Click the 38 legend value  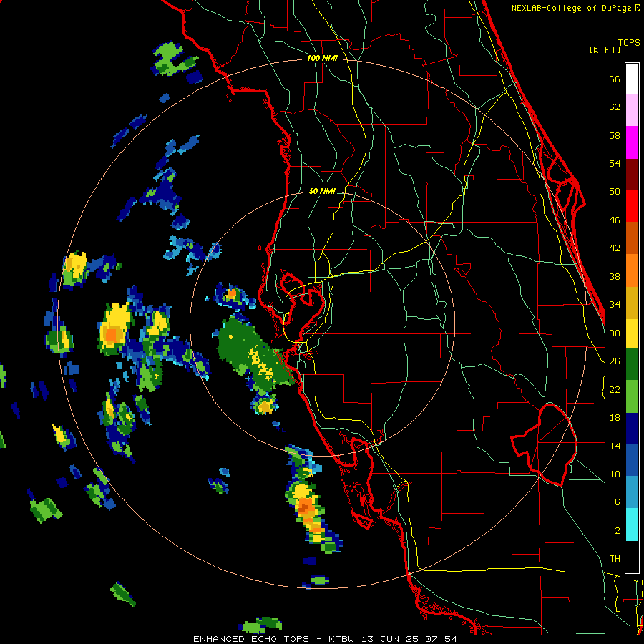615,276
